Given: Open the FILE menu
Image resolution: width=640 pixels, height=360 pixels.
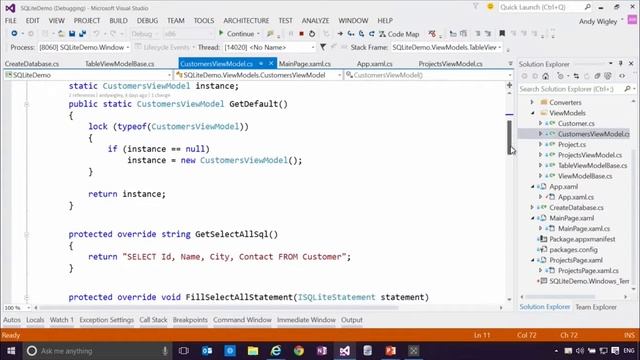Looking at the screenshot, I should tap(11, 20).
